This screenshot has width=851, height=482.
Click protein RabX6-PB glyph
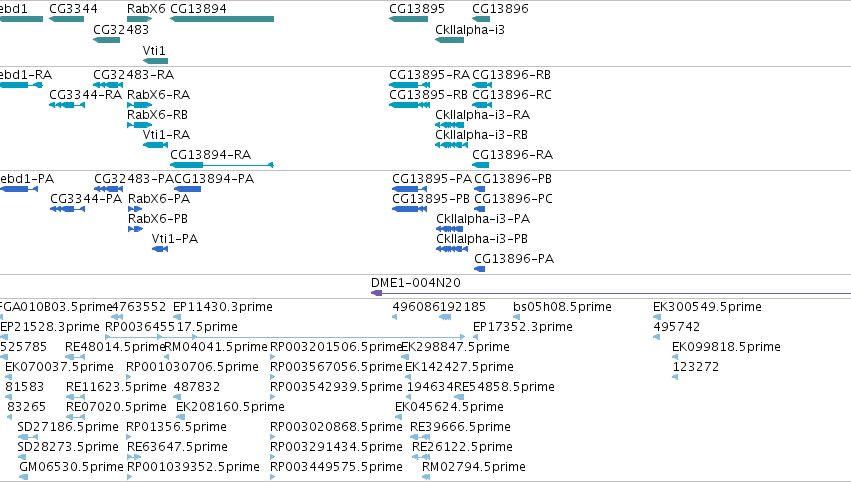[x=135, y=229]
